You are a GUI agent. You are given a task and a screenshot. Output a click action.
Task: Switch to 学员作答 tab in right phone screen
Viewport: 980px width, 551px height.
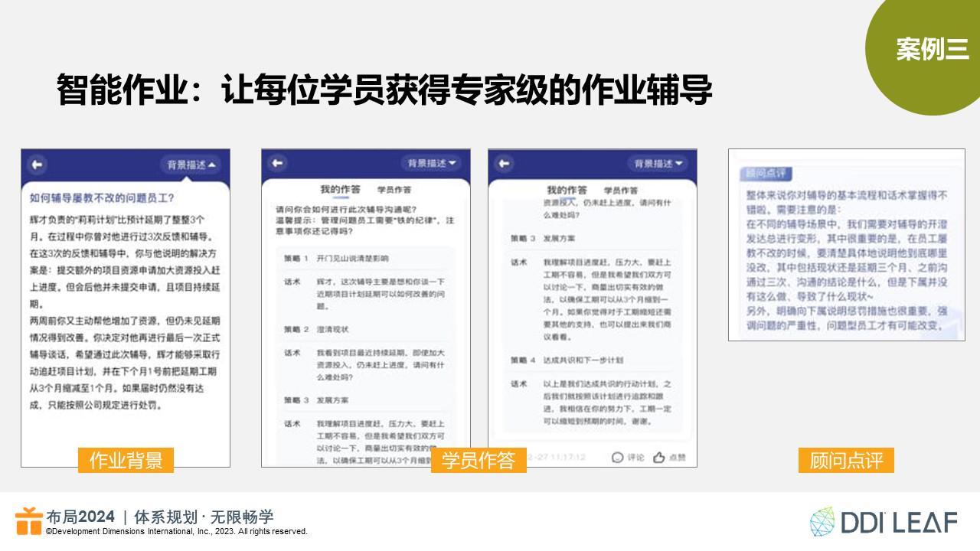621,190
